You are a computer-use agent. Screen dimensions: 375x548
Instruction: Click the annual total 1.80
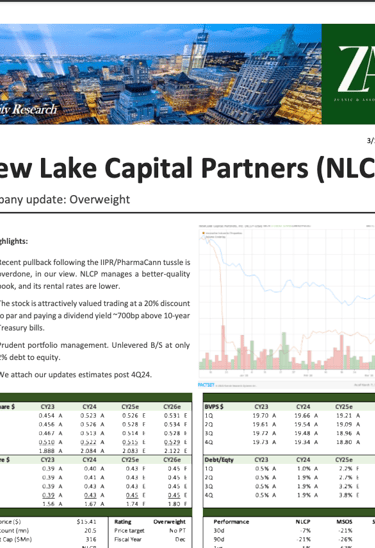click(174, 504)
